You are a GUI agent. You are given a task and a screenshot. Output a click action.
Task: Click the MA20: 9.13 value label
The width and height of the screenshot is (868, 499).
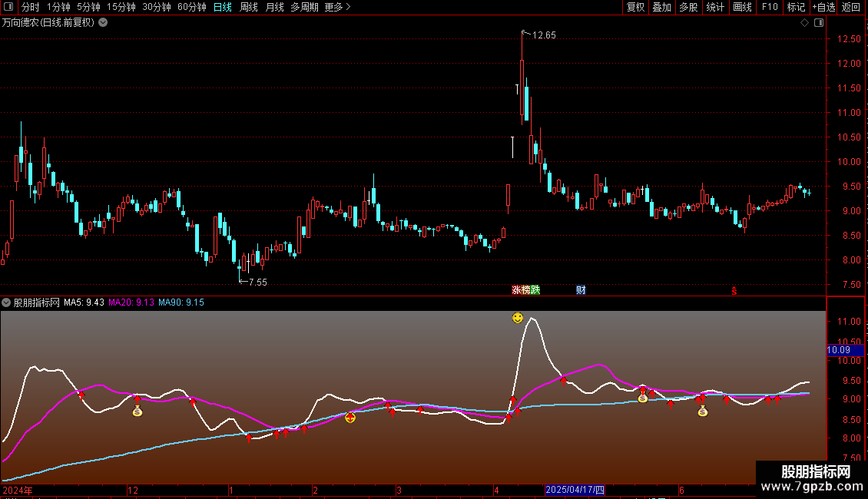click(131, 302)
